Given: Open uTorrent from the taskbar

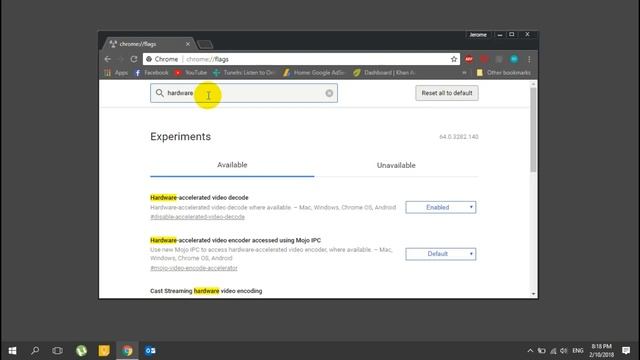Looking at the screenshot, I should [x=81, y=351].
